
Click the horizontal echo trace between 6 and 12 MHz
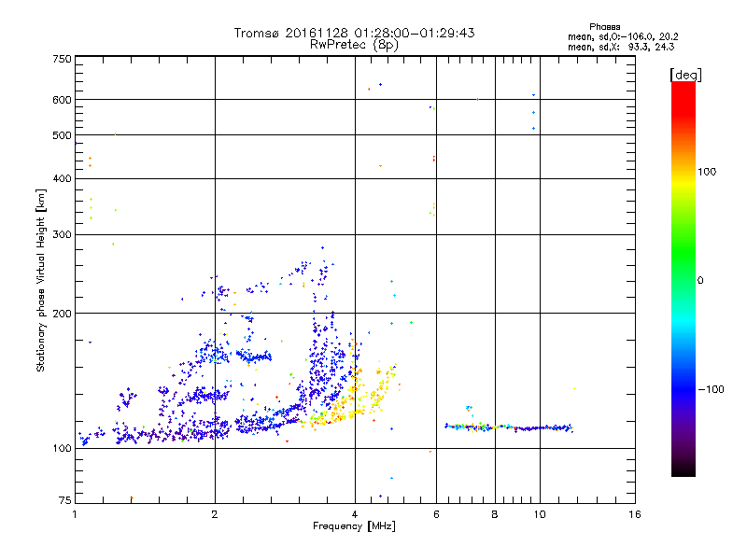(x=509, y=427)
